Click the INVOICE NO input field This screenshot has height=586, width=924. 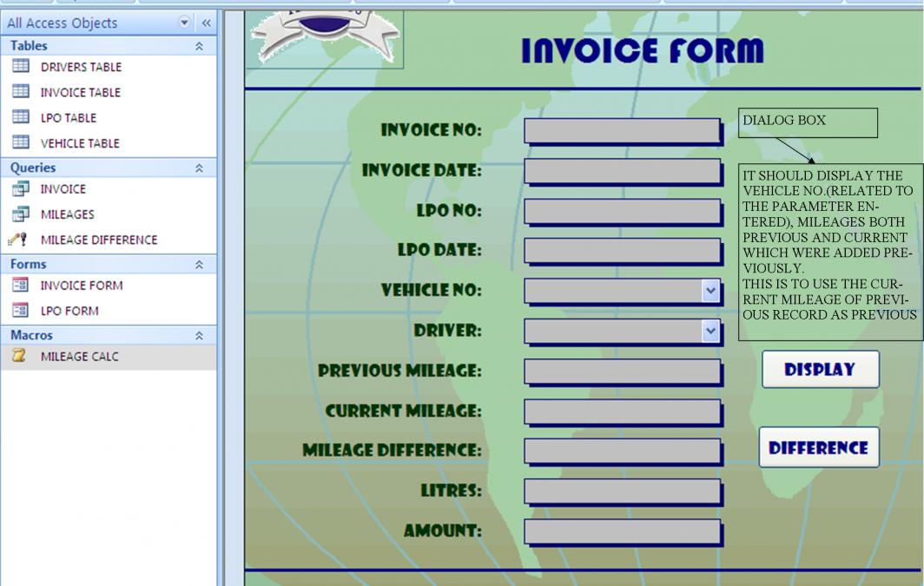coord(623,131)
